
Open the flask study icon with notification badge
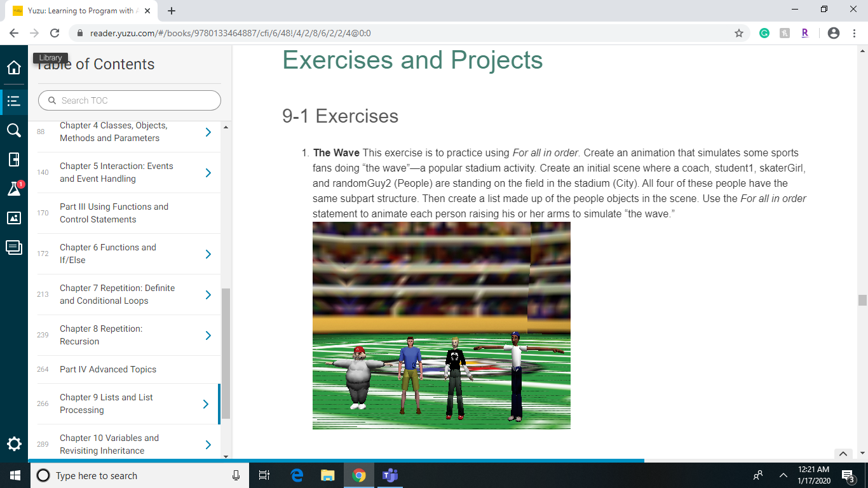13,188
